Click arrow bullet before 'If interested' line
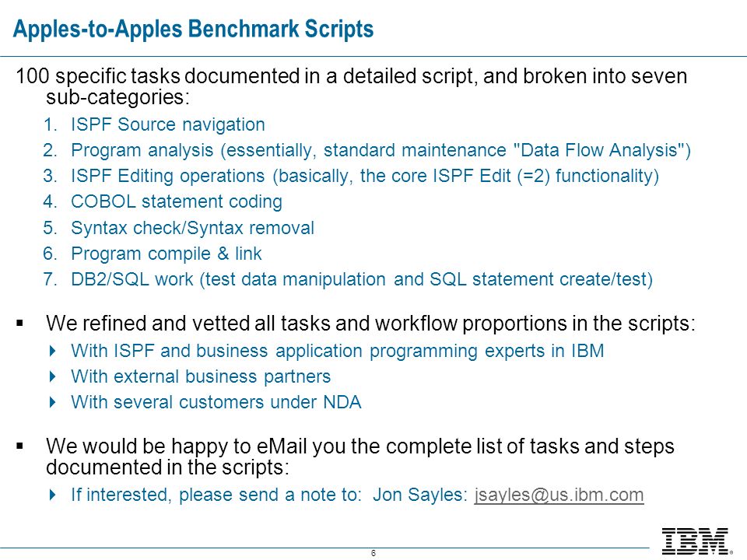This screenshot has width=747, height=560. click(53, 495)
